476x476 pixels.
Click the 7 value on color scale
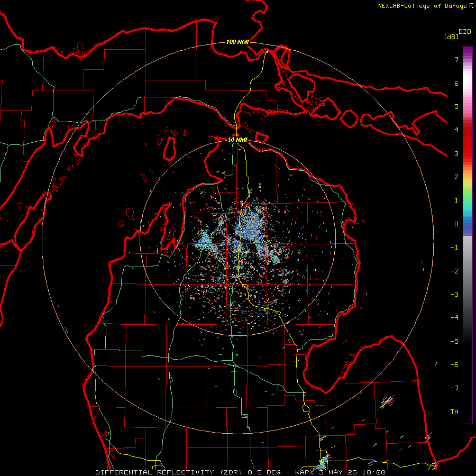pyautogui.click(x=456, y=59)
